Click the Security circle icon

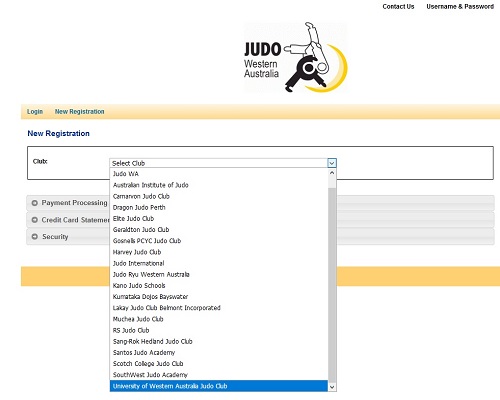34,237
